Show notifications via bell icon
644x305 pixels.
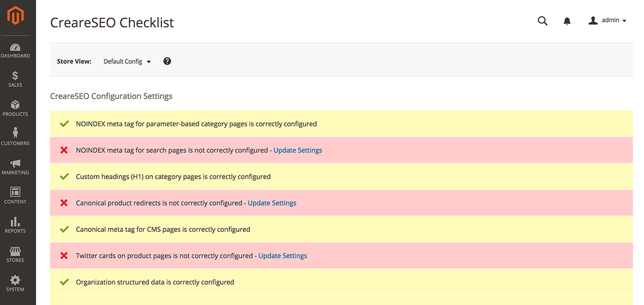(x=567, y=21)
